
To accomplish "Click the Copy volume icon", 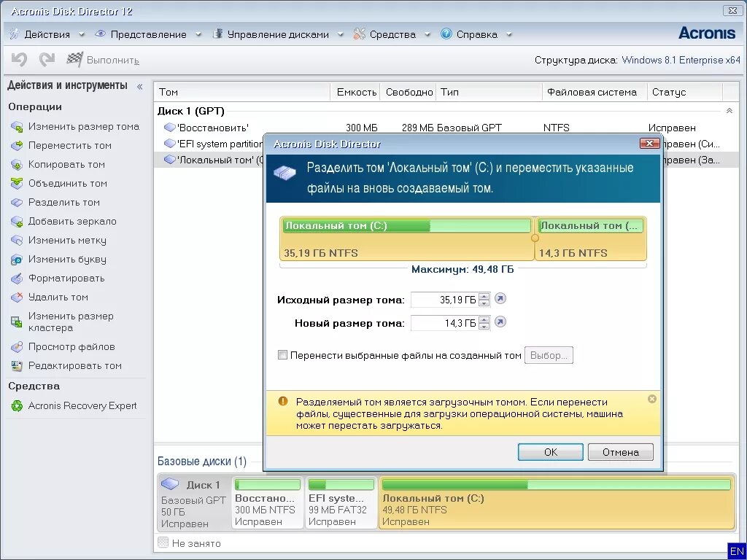I will [x=17, y=164].
